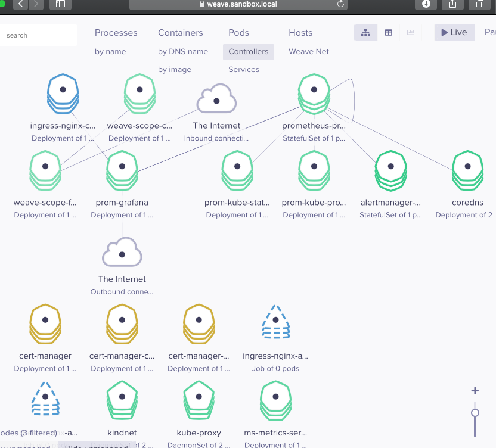
Task: Select the weave-scope-f... deployment node
Action: click(45, 170)
